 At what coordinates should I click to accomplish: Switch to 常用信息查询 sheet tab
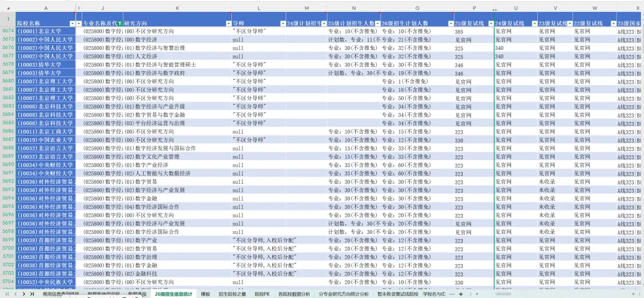(61, 294)
